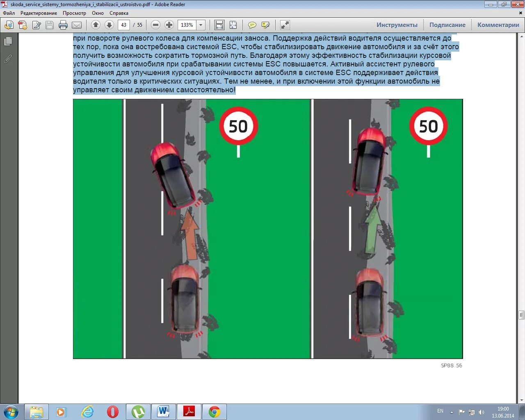
Task: Open the Комментарии pane
Action: 498,25
